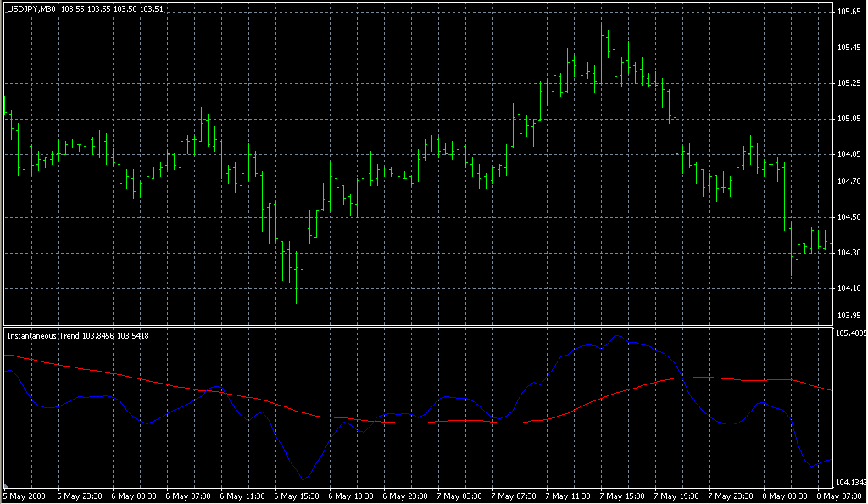Click the 105.05 price scale label
Viewport: 868px width, 504px height.
coord(849,119)
